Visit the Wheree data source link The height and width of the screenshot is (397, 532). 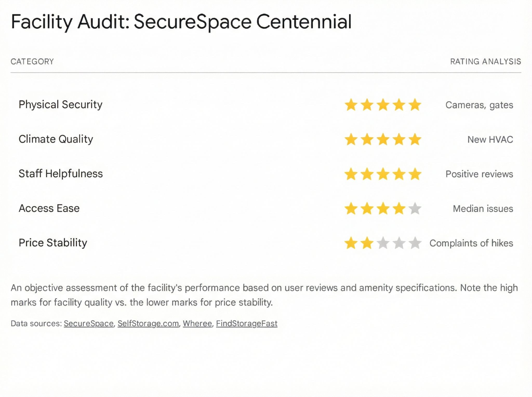(197, 324)
